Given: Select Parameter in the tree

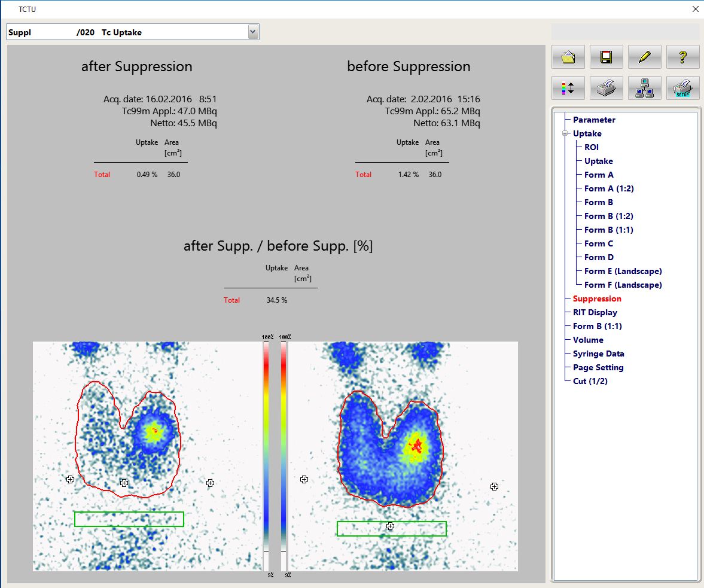Looking at the screenshot, I should click(593, 120).
